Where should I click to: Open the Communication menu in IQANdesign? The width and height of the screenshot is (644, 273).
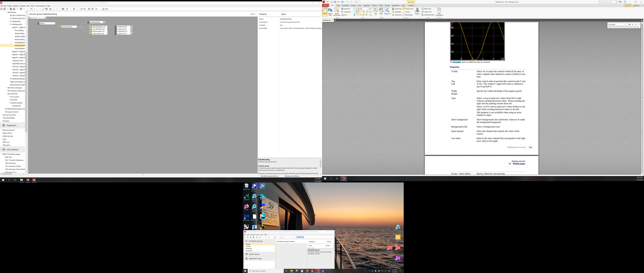coord(40,6)
